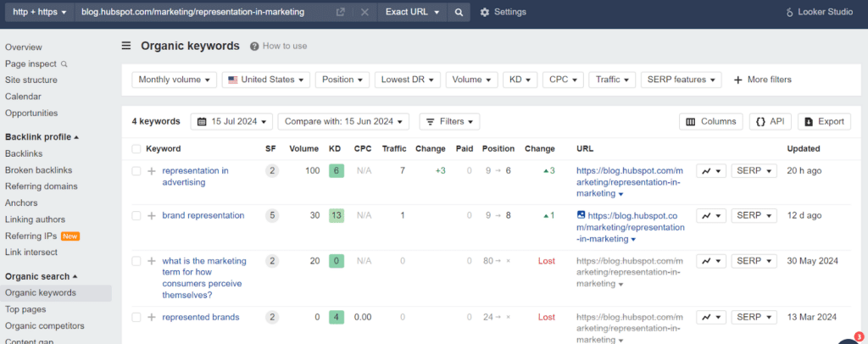Open the Filters dropdown
The height and width of the screenshot is (344, 868).
[449, 122]
